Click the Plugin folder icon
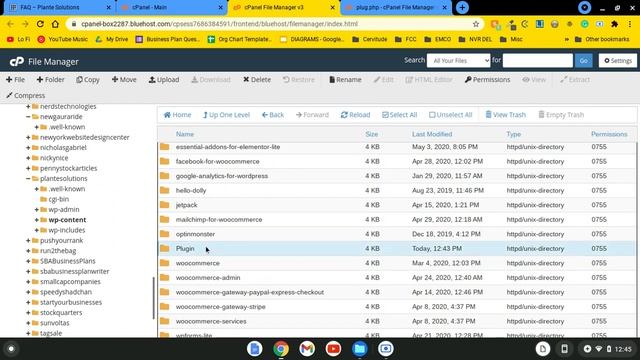Screen dimensions: 640x360 point(164,248)
